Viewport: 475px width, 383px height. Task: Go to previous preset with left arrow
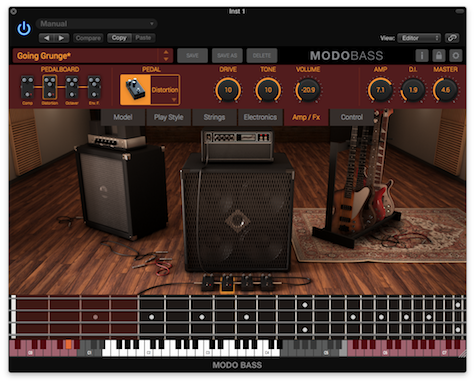pos(47,38)
